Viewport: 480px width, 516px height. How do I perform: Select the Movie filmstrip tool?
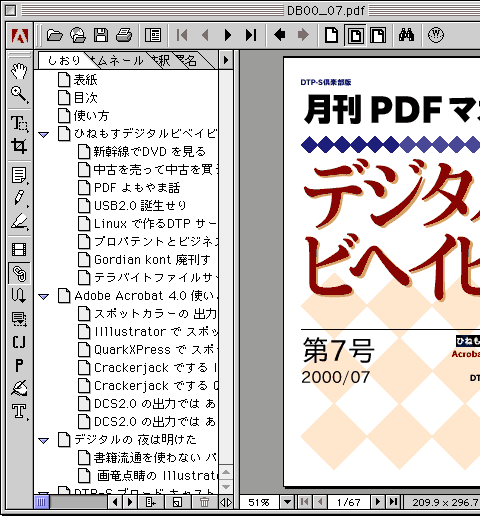tap(19, 249)
